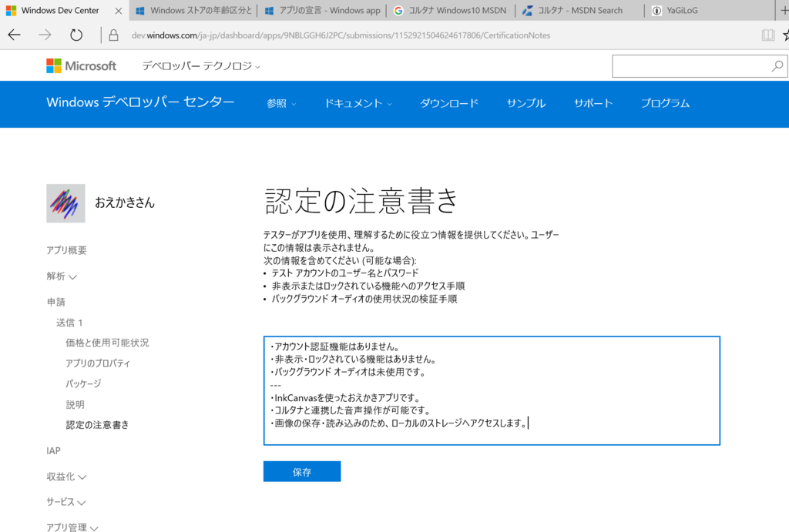The height and width of the screenshot is (532, 789).
Task: Open 価格と使用可能状況 page
Action: pyautogui.click(x=107, y=343)
